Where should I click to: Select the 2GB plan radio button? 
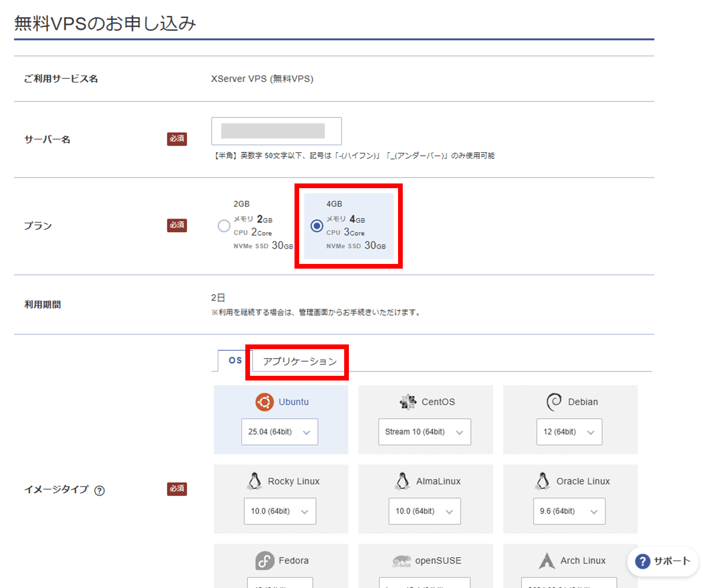coord(224,226)
